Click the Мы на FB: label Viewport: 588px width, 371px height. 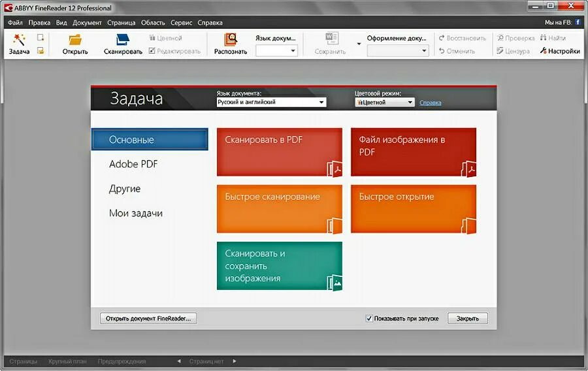[x=558, y=22]
